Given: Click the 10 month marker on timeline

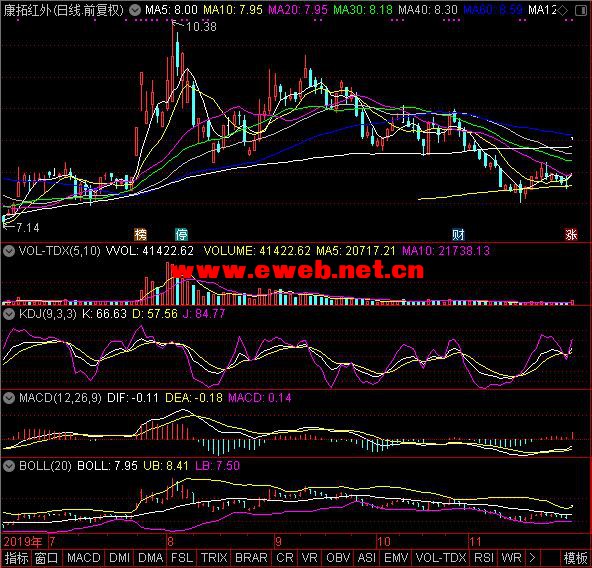Looking at the screenshot, I should [384, 542].
